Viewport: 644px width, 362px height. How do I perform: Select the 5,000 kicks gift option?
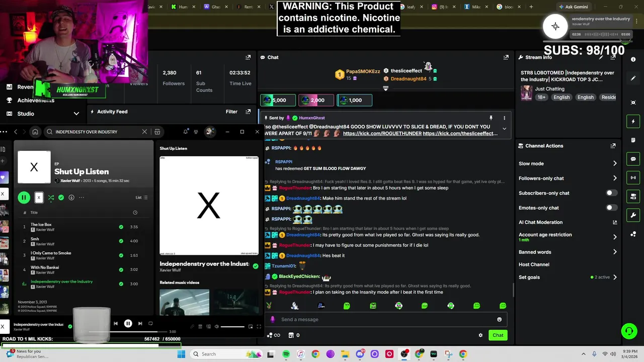point(278,100)
